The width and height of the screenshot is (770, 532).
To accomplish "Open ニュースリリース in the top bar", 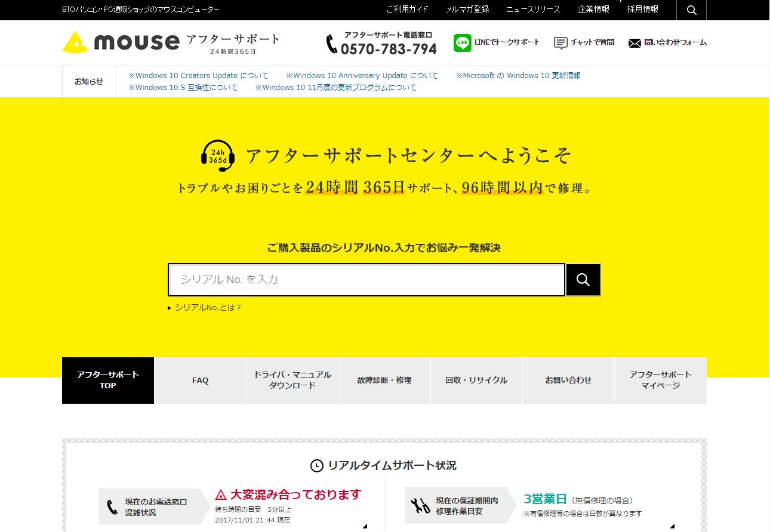I will [533, 10].
